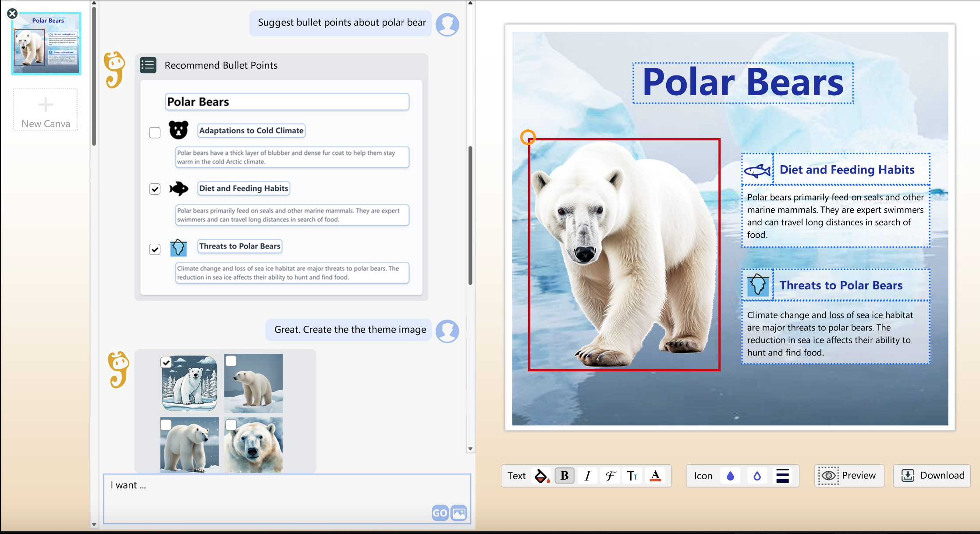Open the text fill color tool
This screenshot has width=980, height=534.
click(x=541, y=476)
